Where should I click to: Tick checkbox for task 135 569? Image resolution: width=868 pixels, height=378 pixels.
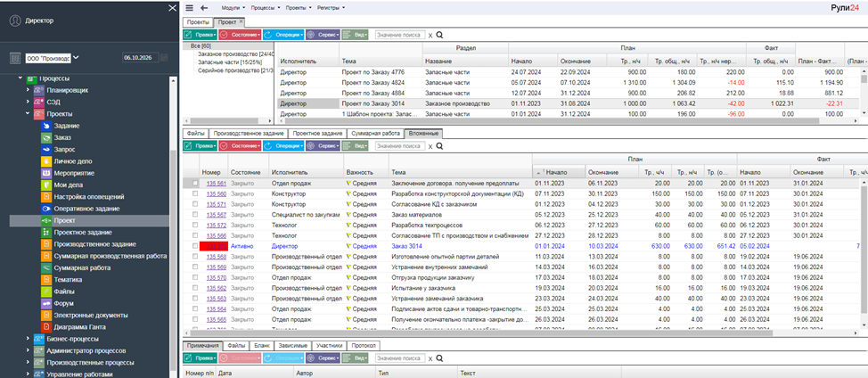(x=195, y=267)
